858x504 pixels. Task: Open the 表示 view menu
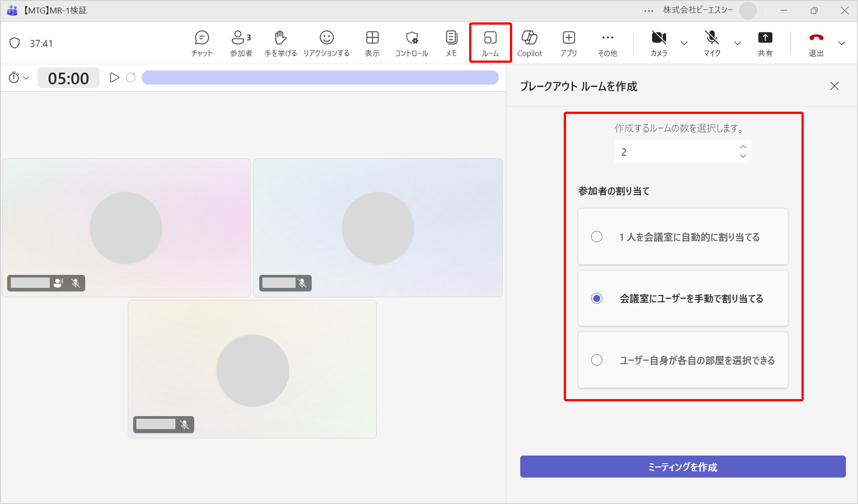pyautogui.click(x=372, y=43)
